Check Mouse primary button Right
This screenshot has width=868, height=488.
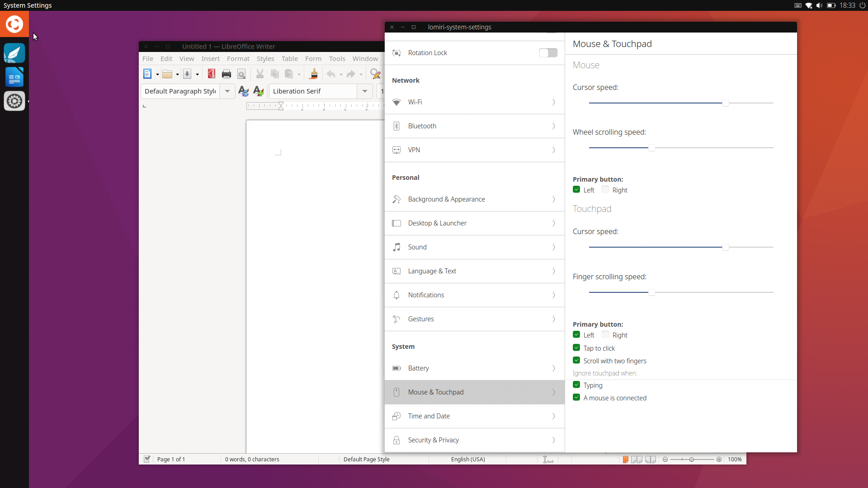605,190
